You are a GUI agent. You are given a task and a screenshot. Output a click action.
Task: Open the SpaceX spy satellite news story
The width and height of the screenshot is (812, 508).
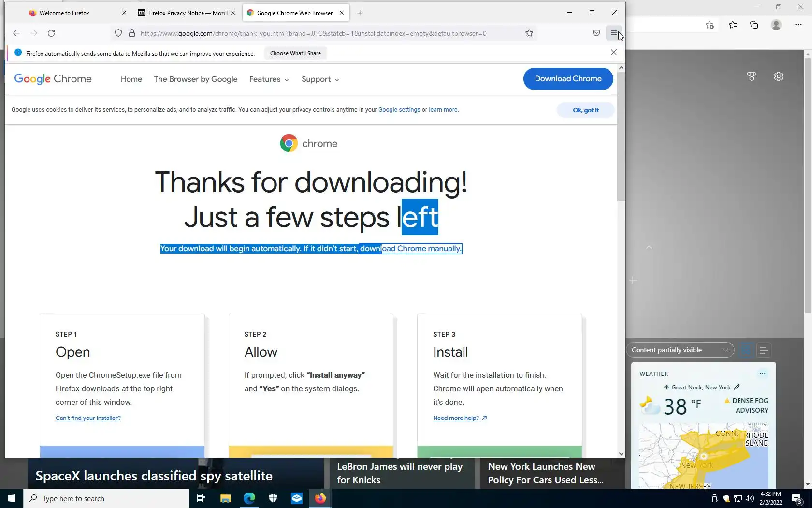click(x=154, y=476)
